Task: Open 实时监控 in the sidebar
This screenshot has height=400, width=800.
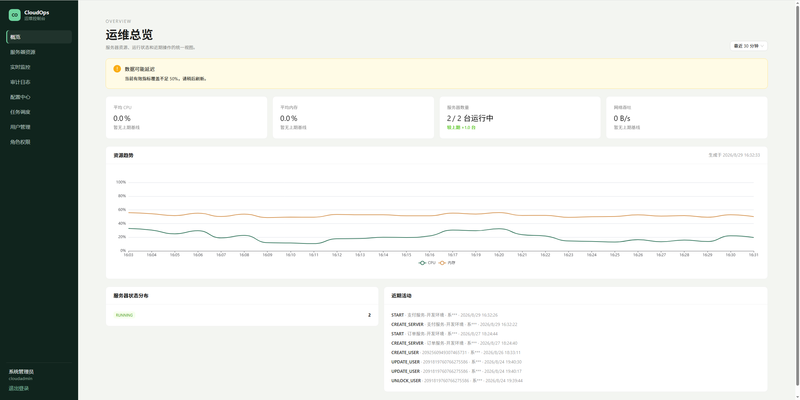Action: 39,67
